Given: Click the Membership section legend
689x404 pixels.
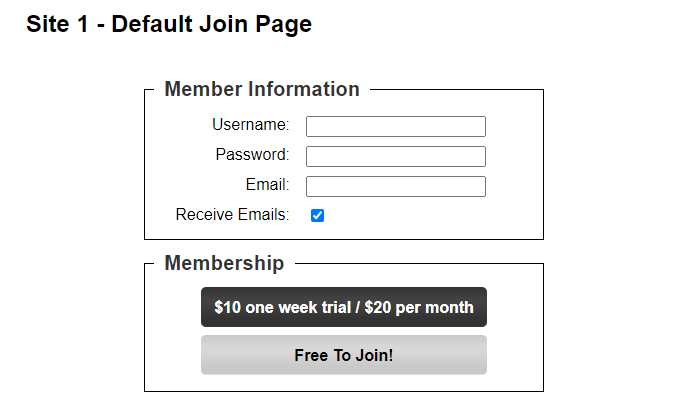Looking at the screenshot, I should (x=224, y=263).
